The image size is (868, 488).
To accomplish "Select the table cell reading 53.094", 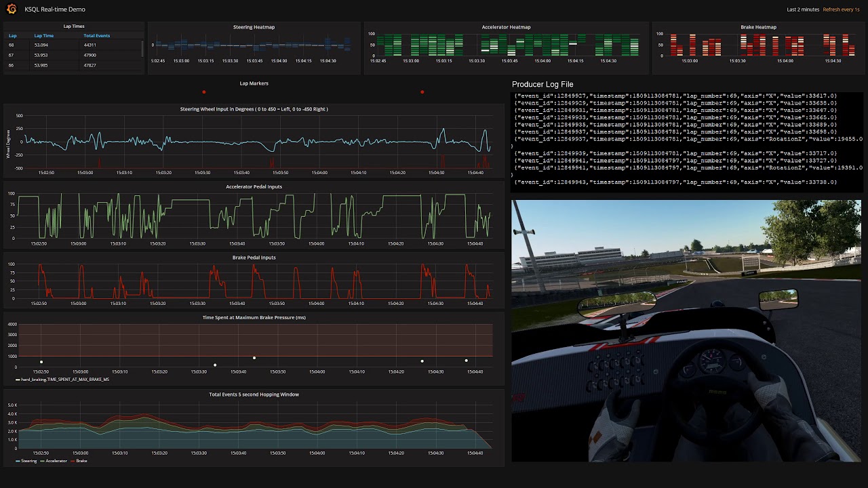I will tap(41, 45).
